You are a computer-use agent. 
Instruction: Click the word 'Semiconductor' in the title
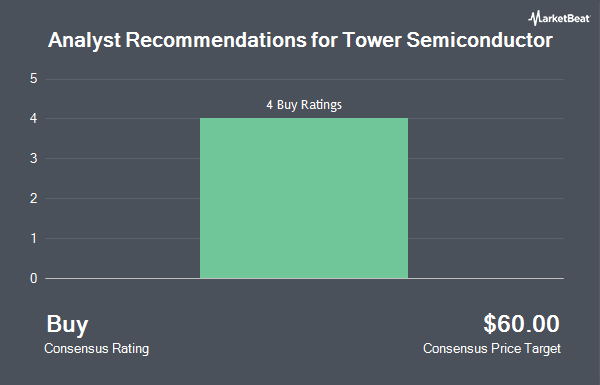pyautogui.click(x=479, y=40)
